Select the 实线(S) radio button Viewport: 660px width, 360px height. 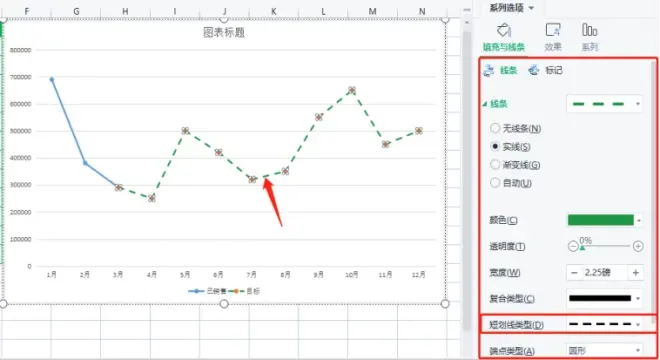click(495, 147)
